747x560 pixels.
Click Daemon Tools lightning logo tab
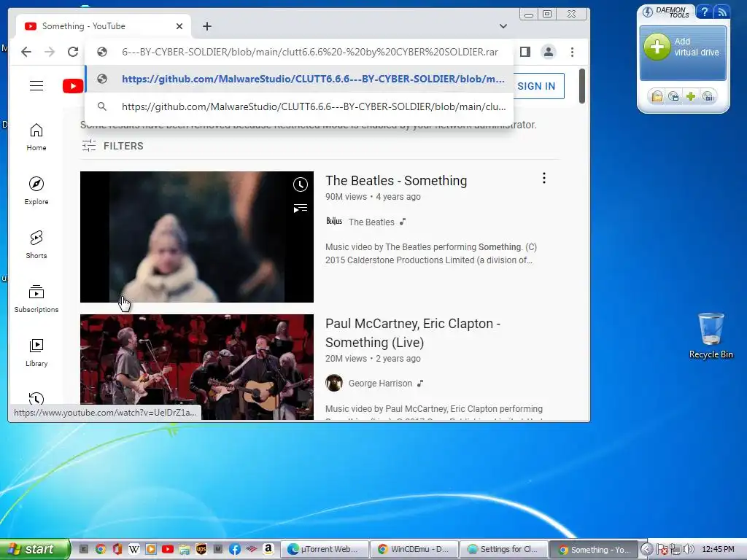point(648,12)
